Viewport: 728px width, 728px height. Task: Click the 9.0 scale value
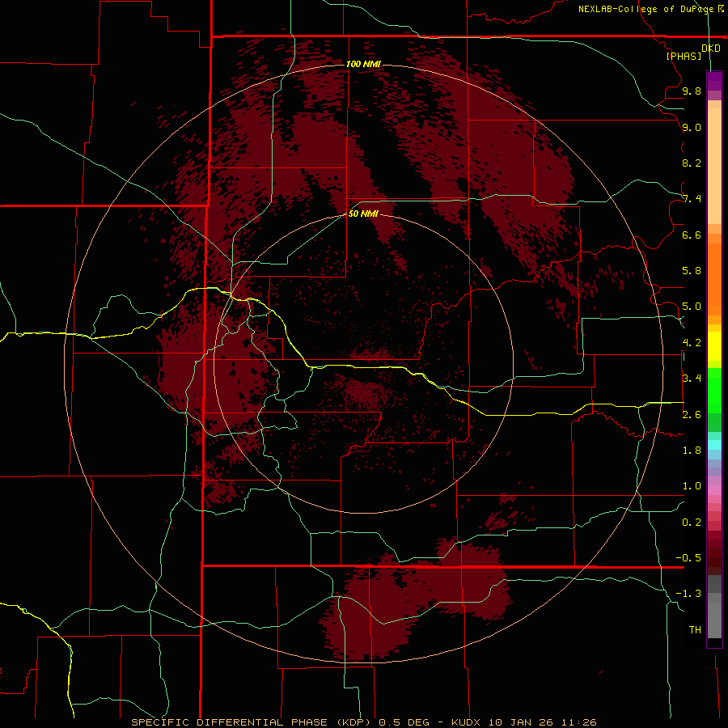click(692, 127)
